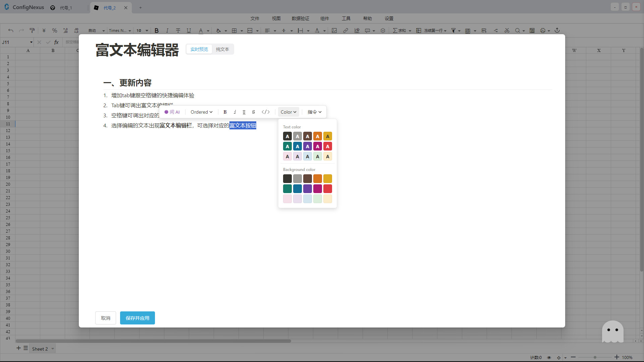Apply the format painter
644x362 pixels.
tap(32, 31)
